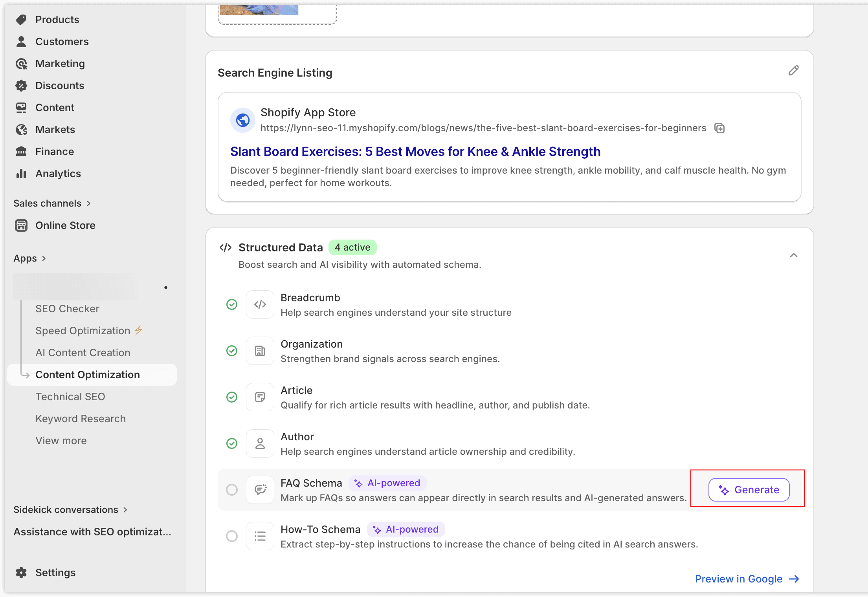Open AI Content Creation in sidebar

coord(83,353)
